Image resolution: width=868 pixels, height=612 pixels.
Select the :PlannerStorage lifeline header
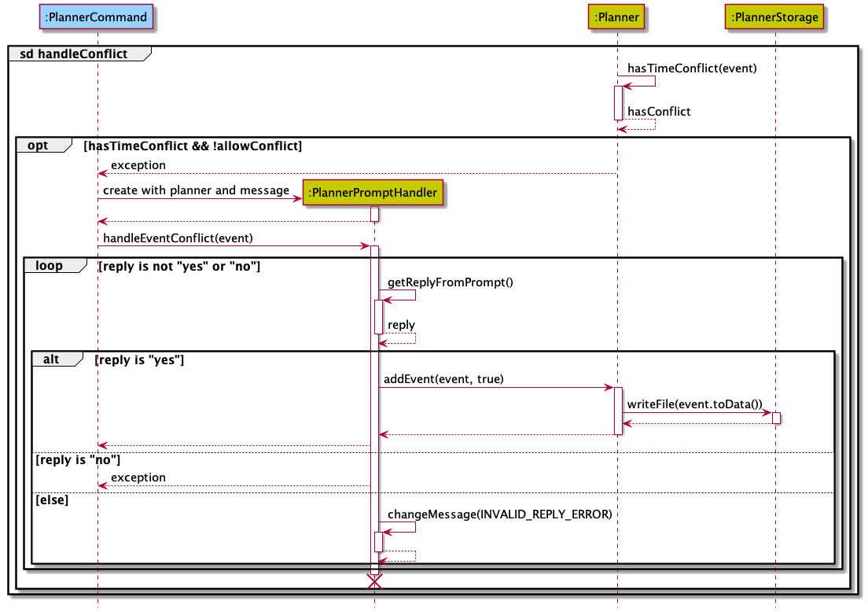click(x=774, y=17)
